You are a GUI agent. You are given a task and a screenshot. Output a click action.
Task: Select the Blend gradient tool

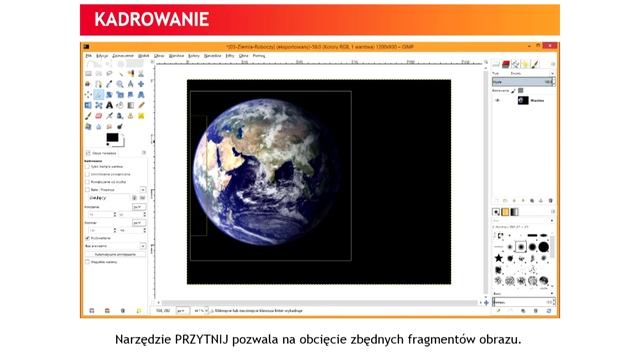tap(131, 105)
